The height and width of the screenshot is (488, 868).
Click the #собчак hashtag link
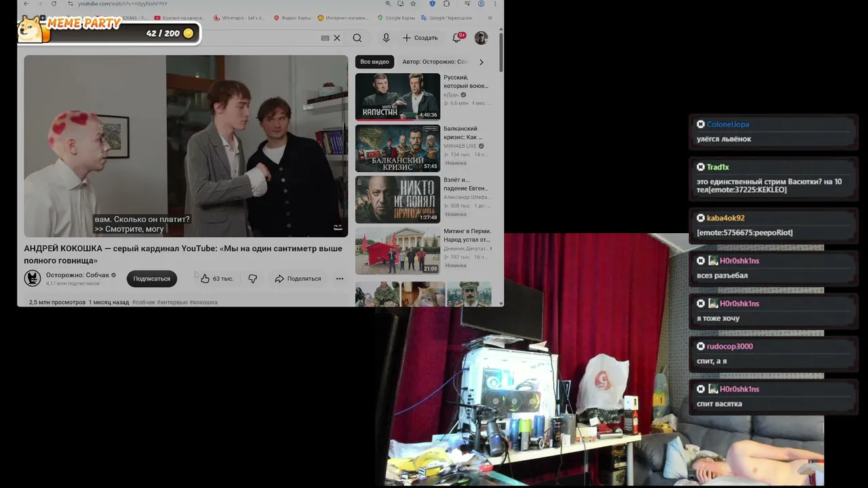click(x=144, y=302)
